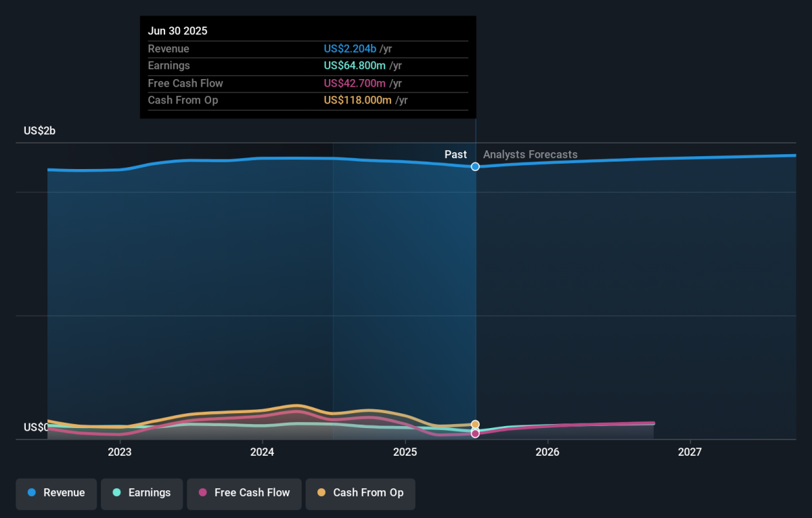Click the US$2.204b revenue value in the tooltip
812x518 pixels.
tap(350, 49)
